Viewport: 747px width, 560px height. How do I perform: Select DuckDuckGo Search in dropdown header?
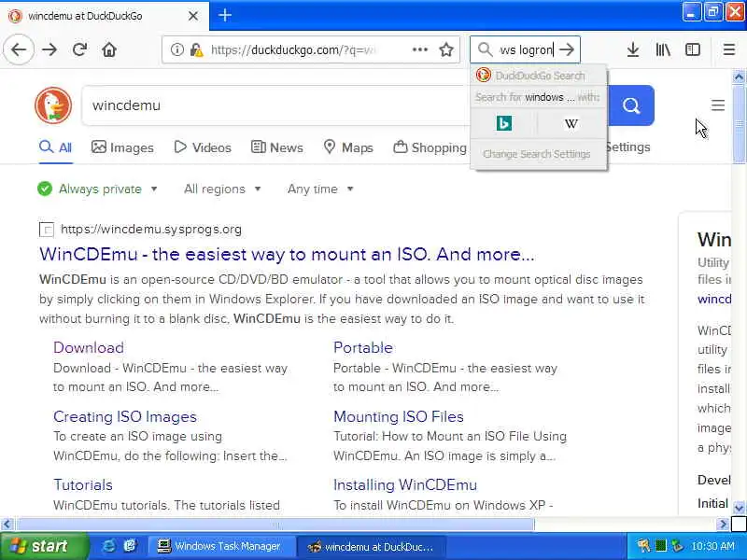[x=539, y=76]
